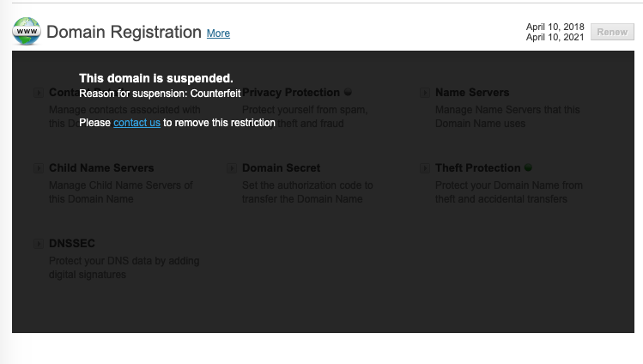Click the arrow icon beside Name Servers

click(x=425, y=93)
